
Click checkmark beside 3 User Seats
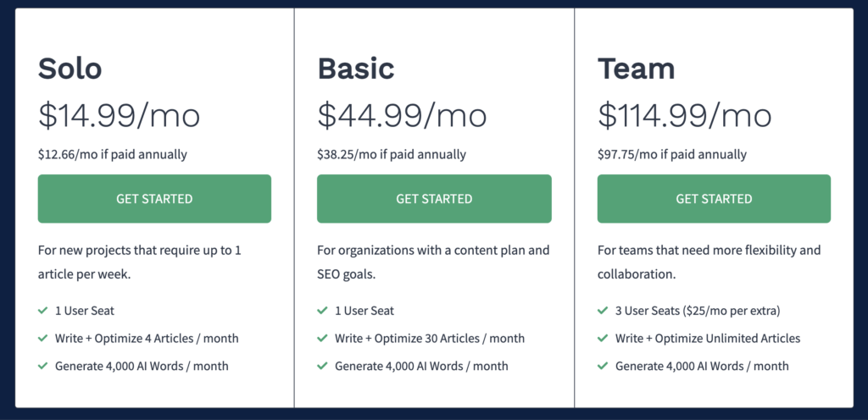pyautogui.click(x=603, y=311)
